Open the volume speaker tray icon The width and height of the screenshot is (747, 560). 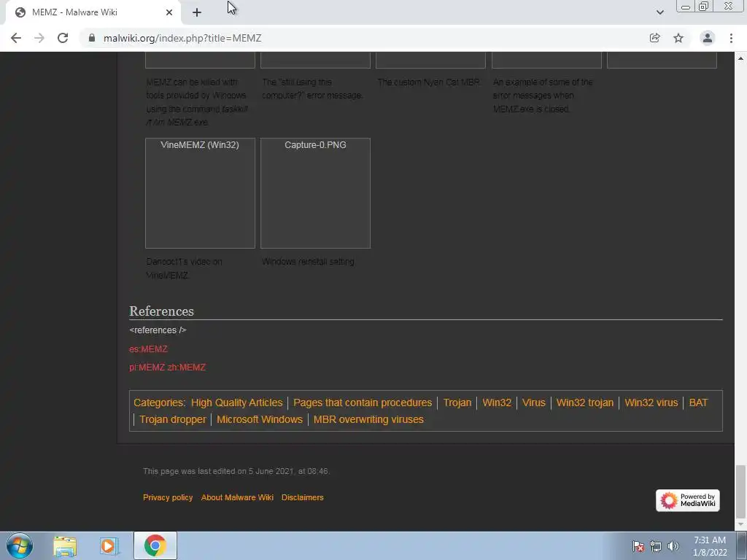pos(673,546)
